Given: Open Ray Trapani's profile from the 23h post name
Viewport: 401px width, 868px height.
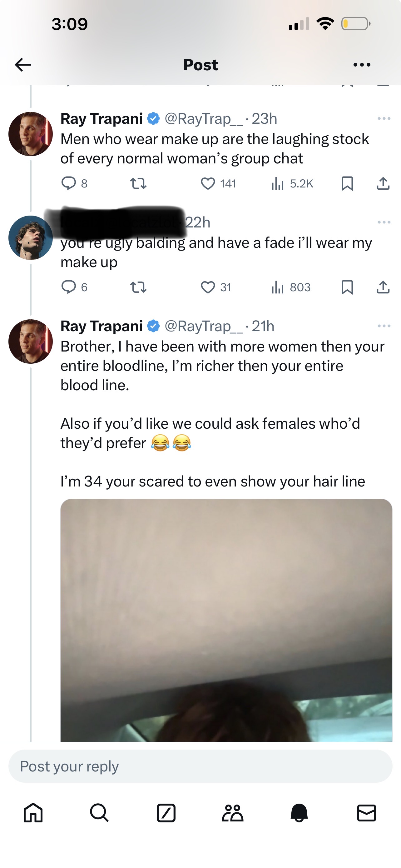Looking at the screenshot, I should click(101, 119).
